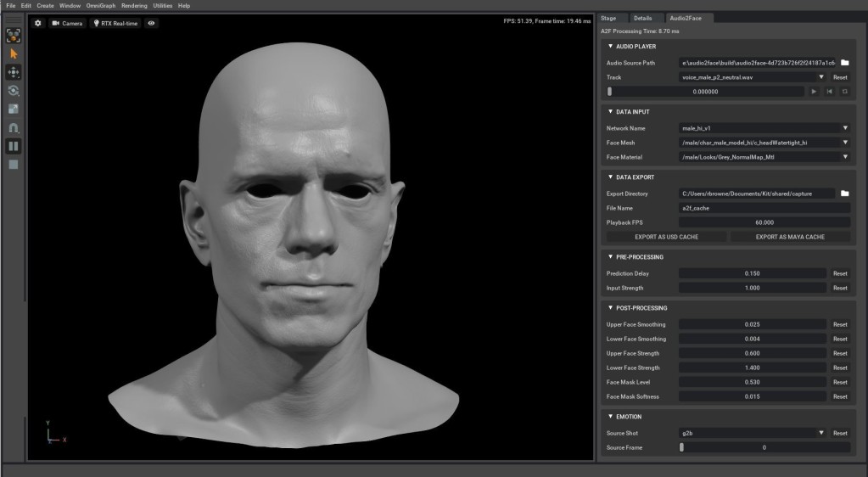Toggle snapping magnet icon
This screenshot has width=868, height=477.
[14, 127]
